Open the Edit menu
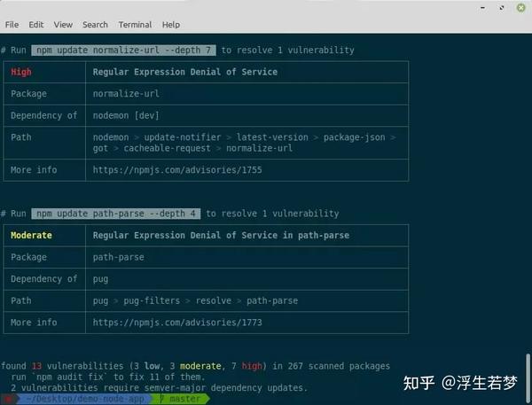The width and height of the screenshot is (532, 405). point(36,25)
